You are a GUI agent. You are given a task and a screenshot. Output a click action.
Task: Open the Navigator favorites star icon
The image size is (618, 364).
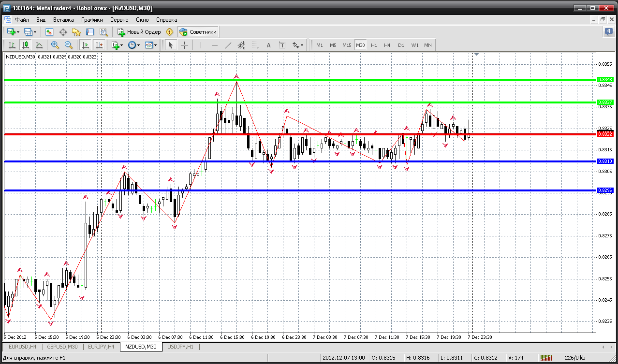[x=76, y=32]
